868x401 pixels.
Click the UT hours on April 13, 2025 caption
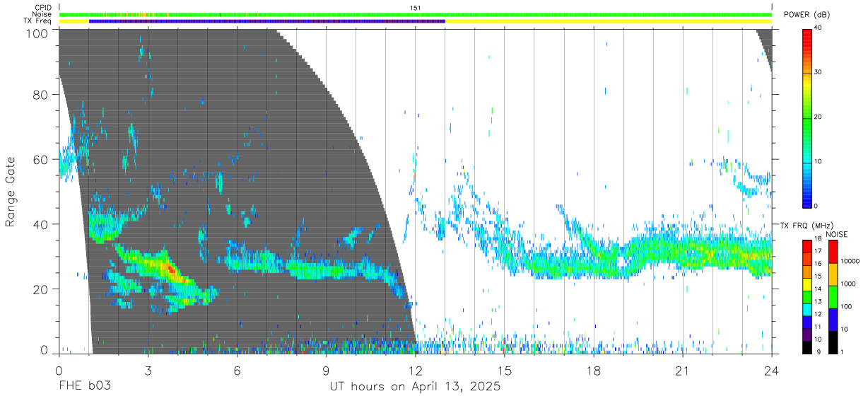click(415, 387)
